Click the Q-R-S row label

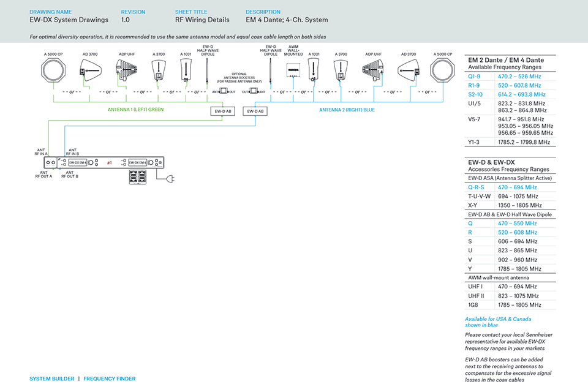coord(476,187)
